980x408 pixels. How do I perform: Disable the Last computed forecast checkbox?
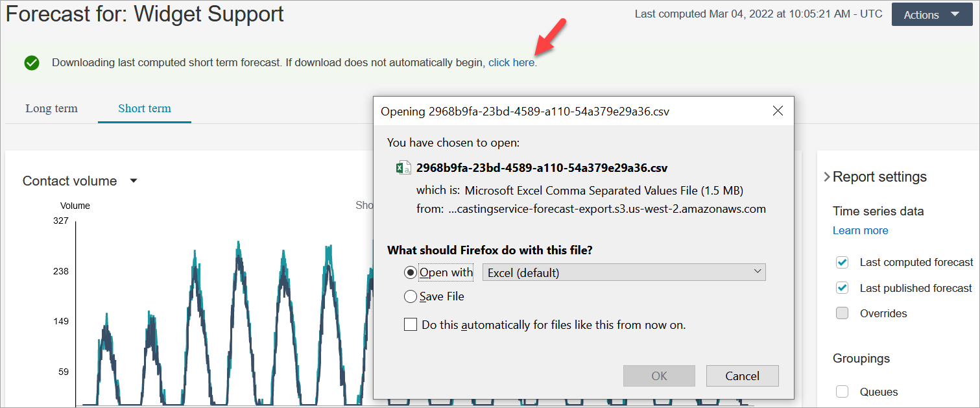click(842, 262)
